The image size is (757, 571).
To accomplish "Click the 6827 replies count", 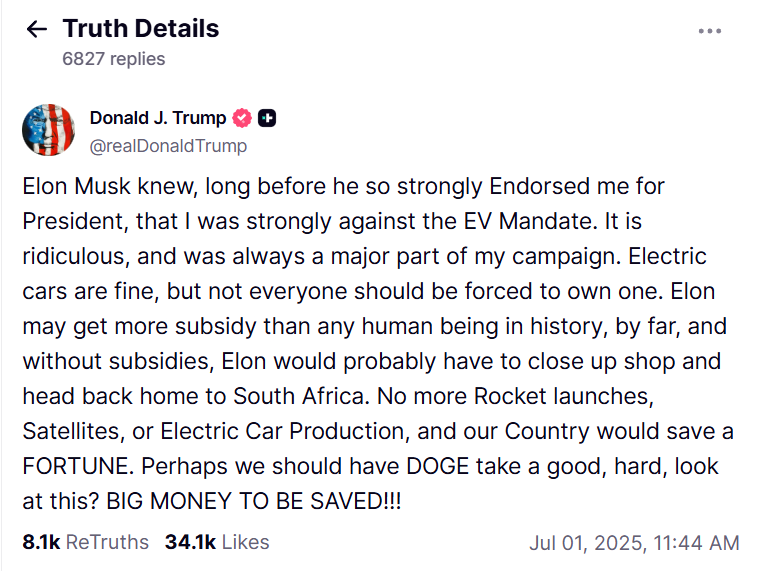I will pos(114,59).
